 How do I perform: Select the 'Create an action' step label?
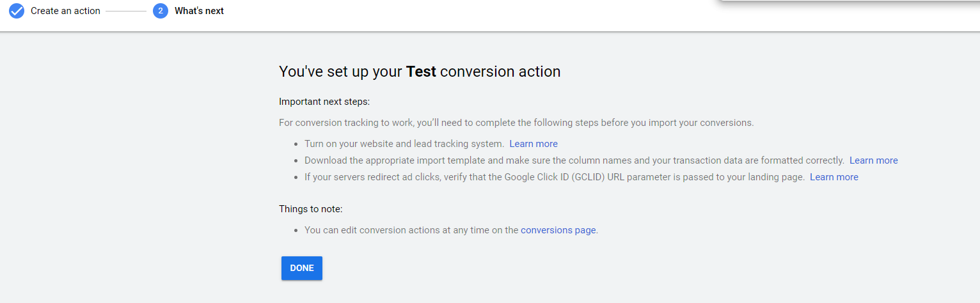click(x=65, y=11)
